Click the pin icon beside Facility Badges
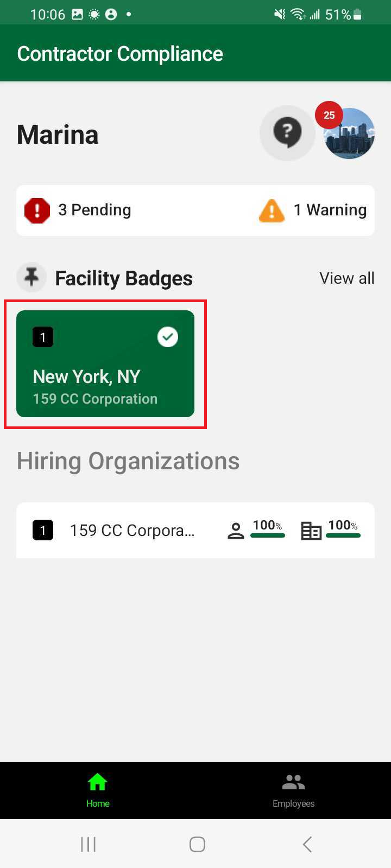This screenshot has width=391, height=868. [31, 278]
